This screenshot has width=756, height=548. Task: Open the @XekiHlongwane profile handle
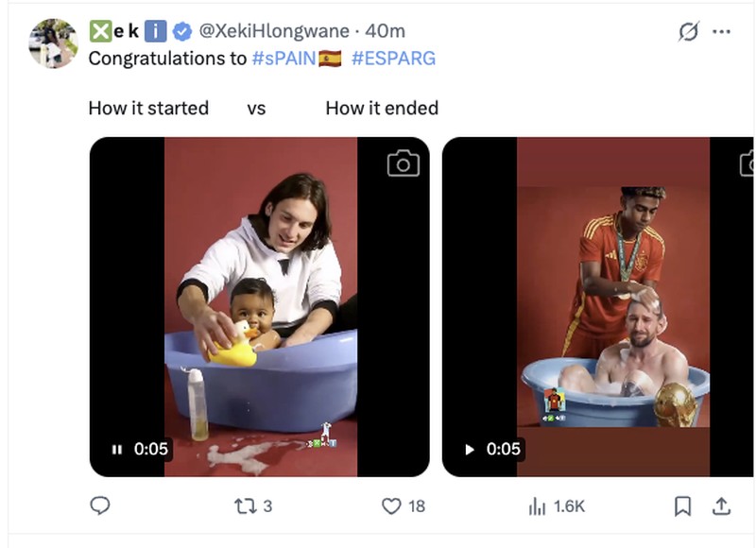pos(274,31)
